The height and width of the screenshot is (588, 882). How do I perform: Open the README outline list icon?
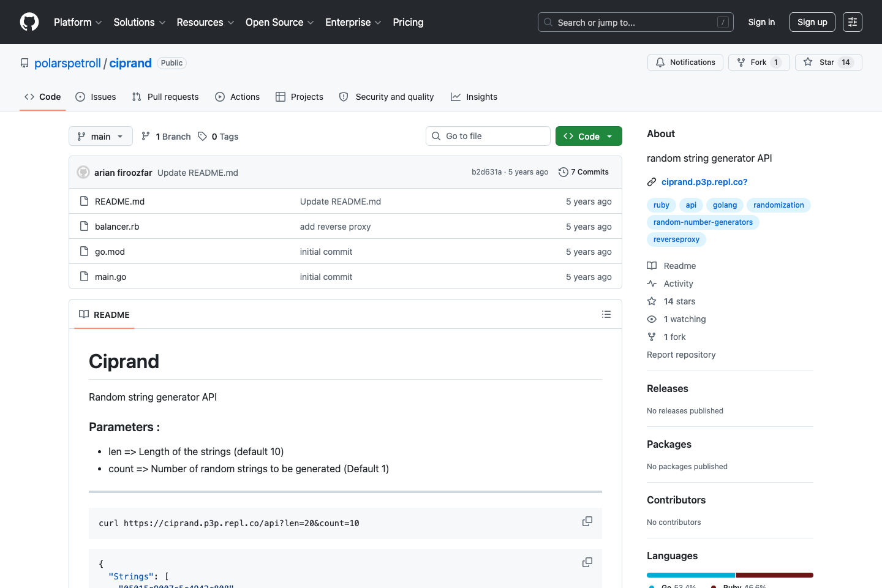[606, 314]
